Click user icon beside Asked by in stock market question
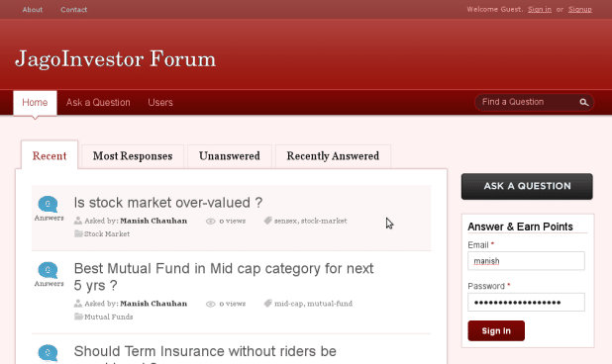The image size is (612, 364). 78,221
